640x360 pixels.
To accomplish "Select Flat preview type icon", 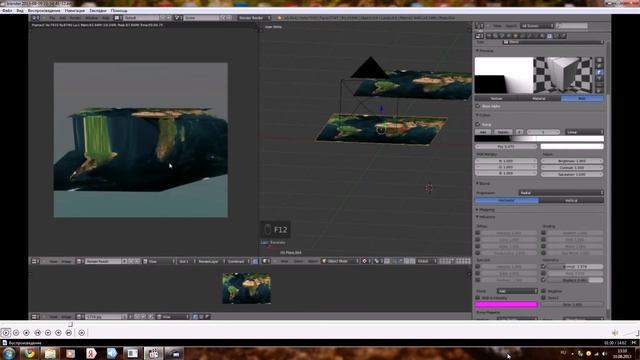I will click(599, 60).
